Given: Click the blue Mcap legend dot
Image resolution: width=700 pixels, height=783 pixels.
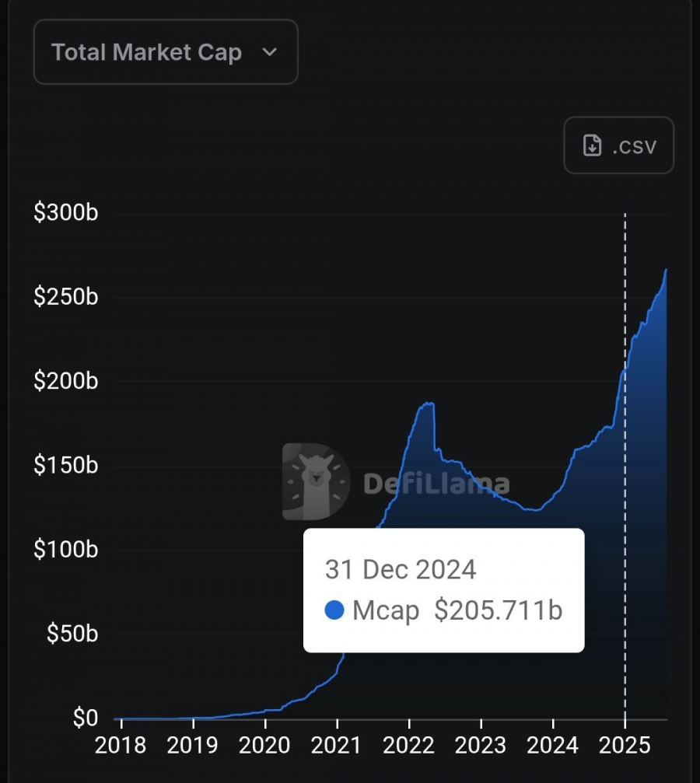Looking at the screenshot, I should click(x=334, y=610).
